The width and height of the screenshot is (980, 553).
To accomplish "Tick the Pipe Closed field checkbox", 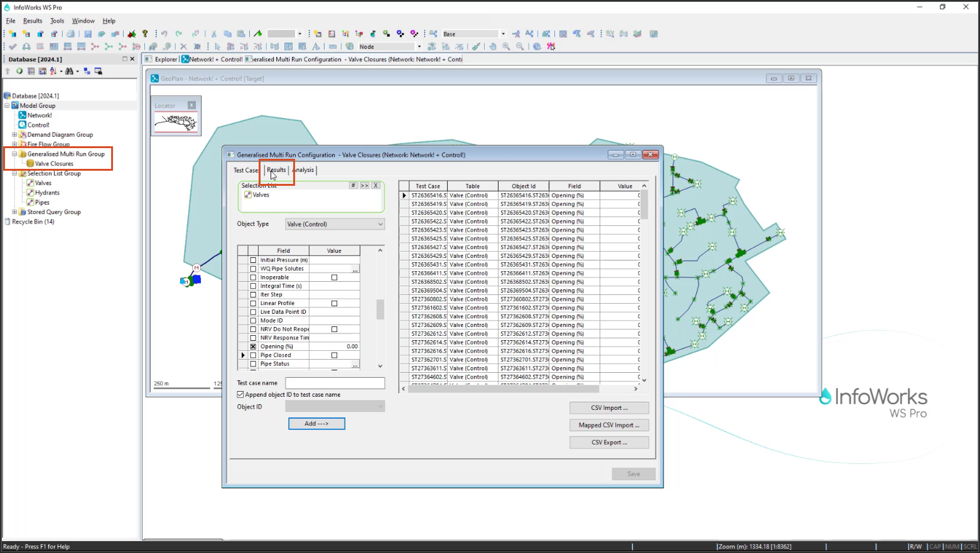I will point(253,355).
